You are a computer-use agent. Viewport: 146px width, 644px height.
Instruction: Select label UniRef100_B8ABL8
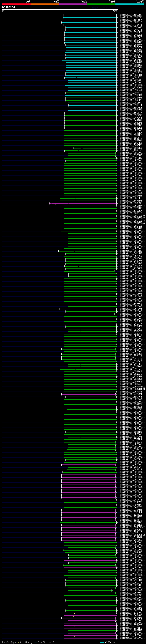131,148
